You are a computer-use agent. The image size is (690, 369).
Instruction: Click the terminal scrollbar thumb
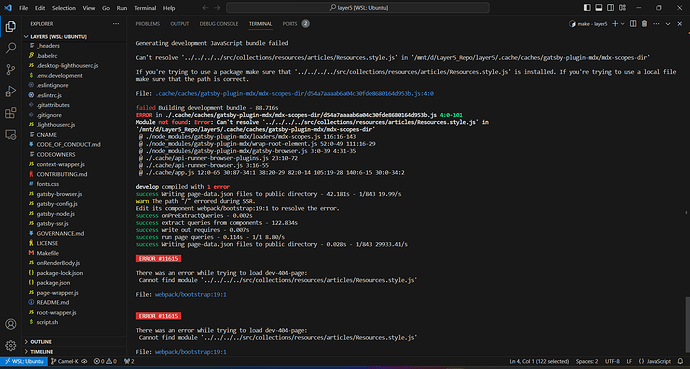coord(687,324)
